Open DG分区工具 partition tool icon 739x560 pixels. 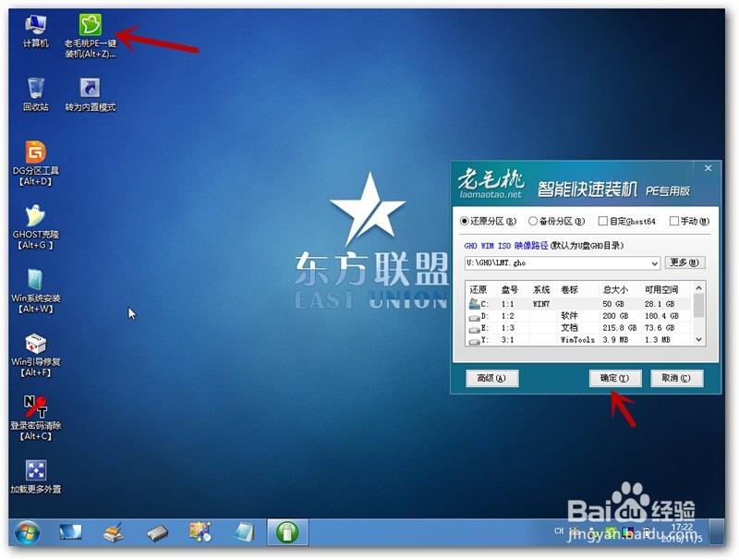pyautogui.click(x=36, y=163)
